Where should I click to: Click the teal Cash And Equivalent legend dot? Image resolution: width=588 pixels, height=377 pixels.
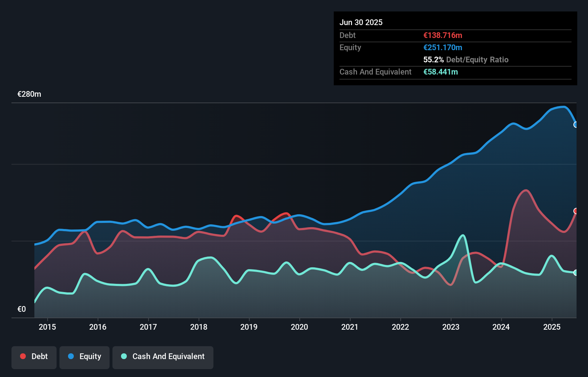coord(123,357)
